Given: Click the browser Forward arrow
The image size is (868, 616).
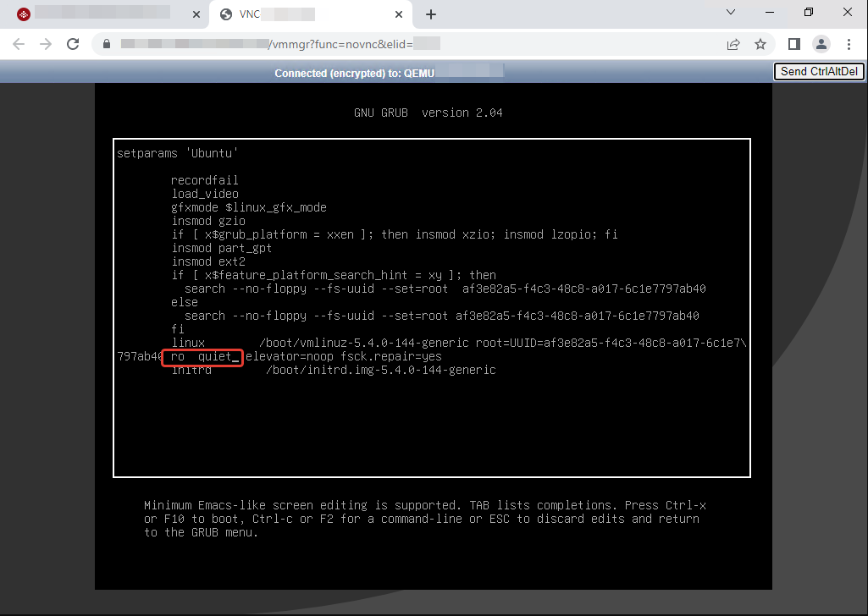Looking at the screenshot, I should pyautogui.click(x=46, y=44).
